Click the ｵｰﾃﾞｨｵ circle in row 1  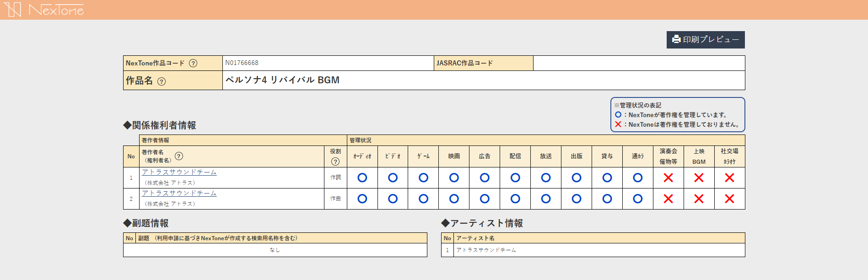(x=362, y=178)
